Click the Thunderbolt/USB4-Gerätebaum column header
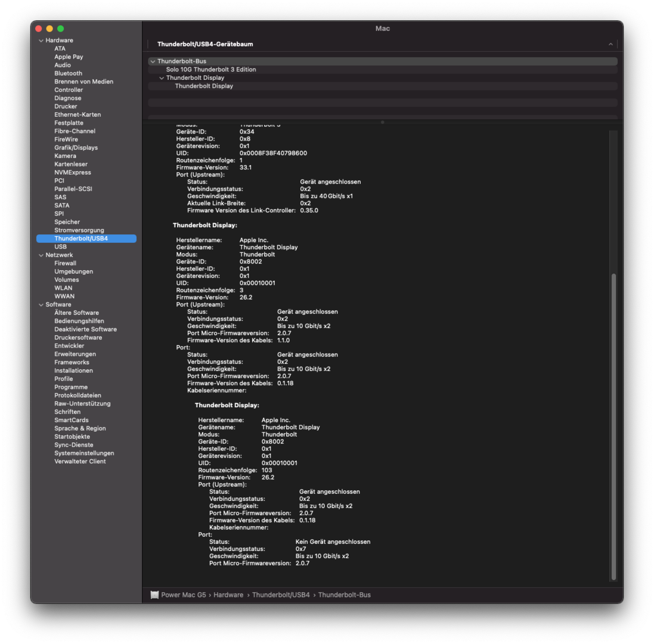654x644 pixels. pyautogui.click(x=205, y=44)
